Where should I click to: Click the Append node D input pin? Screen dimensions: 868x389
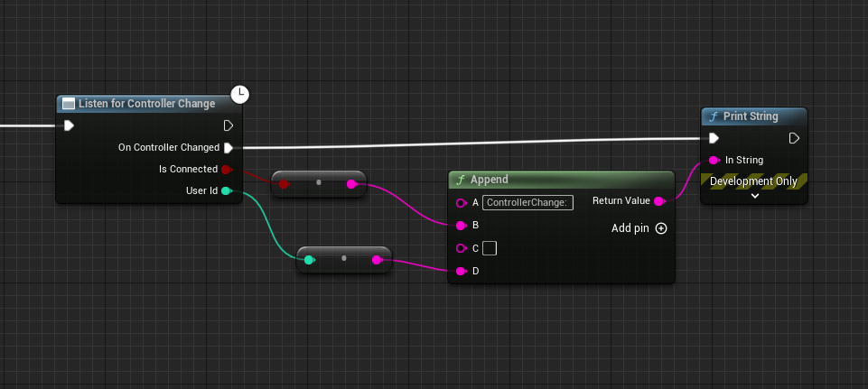462,271
